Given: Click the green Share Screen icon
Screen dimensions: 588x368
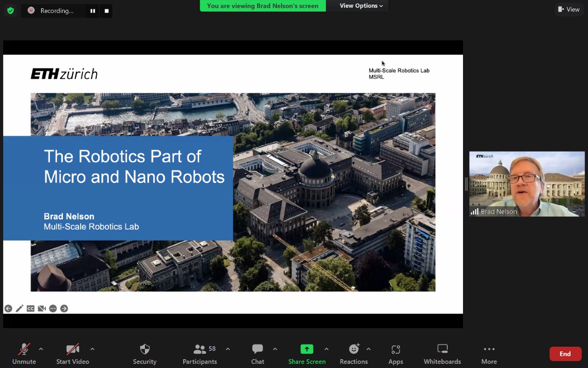Looking at the screenshot, I should click(307, 349).
